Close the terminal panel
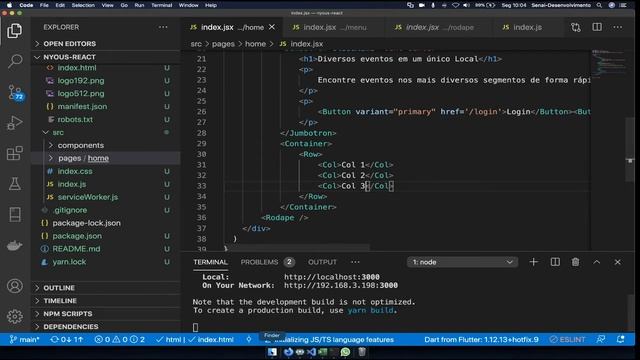640x360 pixels. (x=618, y=262)
